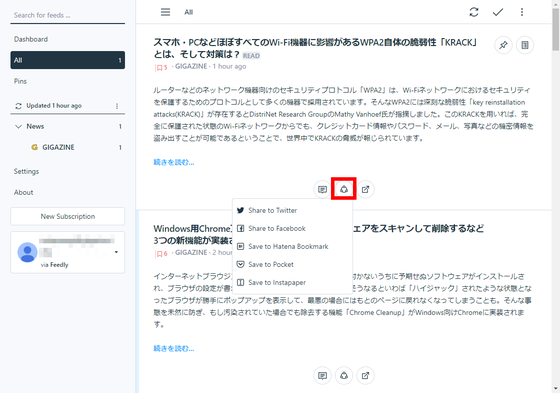Open the more options vertical dots
This screenshot has height=393, width=560.
point(522,12)
